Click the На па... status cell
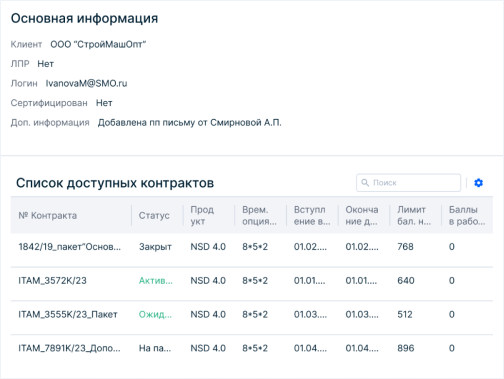Screen dimensions: 504x379 pyautogui.click(x=155, y=348)
